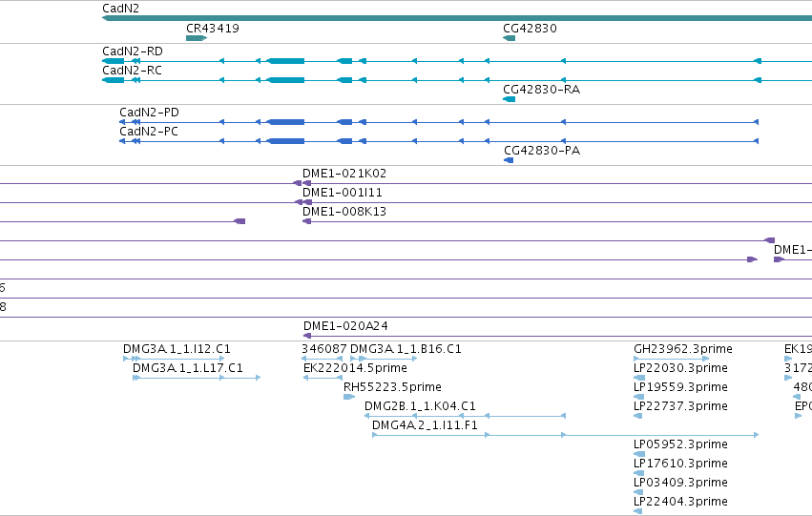Select the DMG2B.1_1.K04.C1 alignment label
The width and height of the screenshot is (812, 516).
(x=420, y=406)
